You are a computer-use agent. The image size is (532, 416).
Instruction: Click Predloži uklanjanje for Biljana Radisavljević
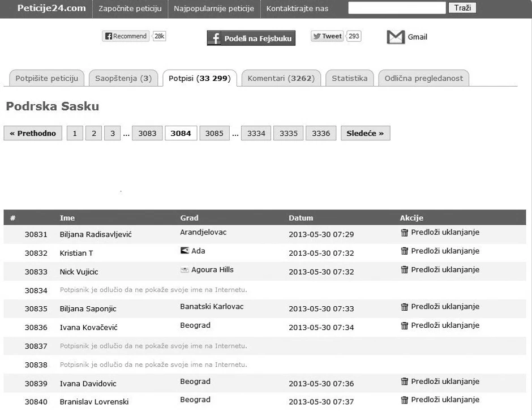pyautogui.click(x=445, y=233)
